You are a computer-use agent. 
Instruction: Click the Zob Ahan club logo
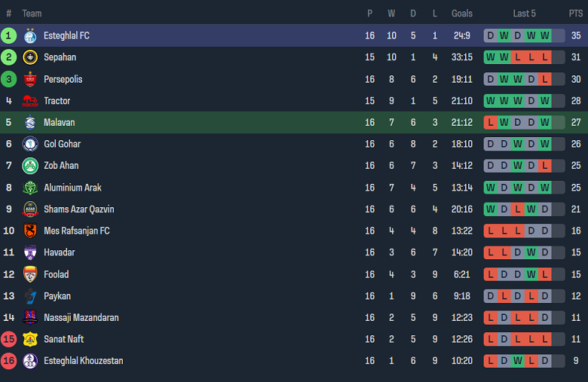(x=30, y=166)
